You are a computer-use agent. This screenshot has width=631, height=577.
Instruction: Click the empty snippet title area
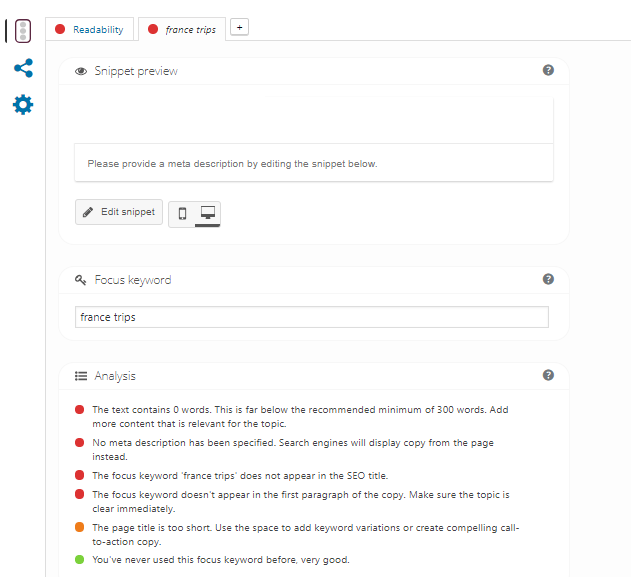tap(313, 120)
